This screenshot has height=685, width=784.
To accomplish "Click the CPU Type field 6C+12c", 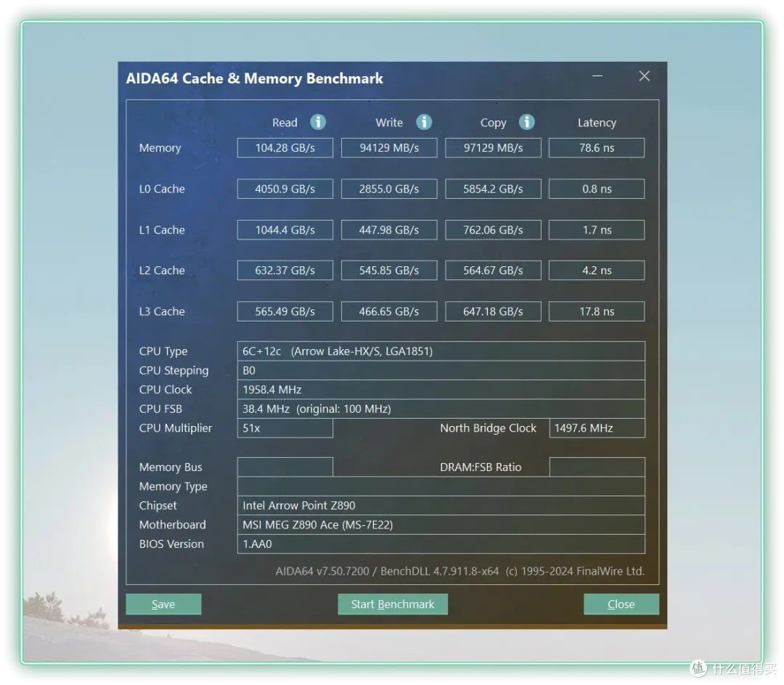I will coord(441,351).
